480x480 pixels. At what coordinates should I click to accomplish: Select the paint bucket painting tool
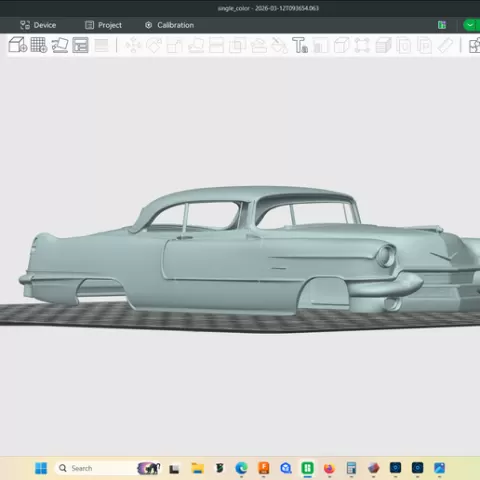(279, 45)
